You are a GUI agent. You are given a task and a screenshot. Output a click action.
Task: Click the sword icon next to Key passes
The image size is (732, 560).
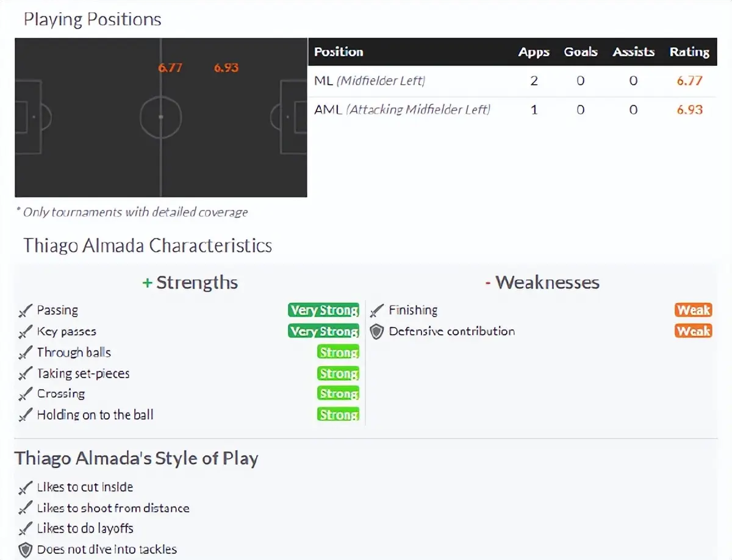click(24, 332)
